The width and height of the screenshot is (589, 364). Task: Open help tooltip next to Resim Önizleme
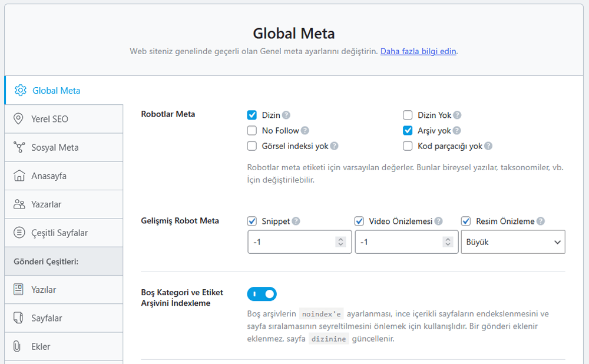pyautogui.click(x=541, y=221)
